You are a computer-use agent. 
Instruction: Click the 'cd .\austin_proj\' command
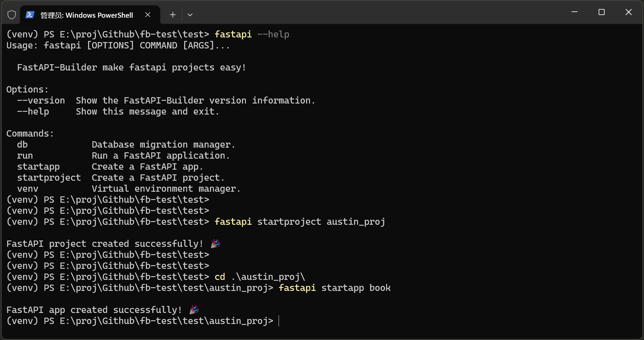[x=260, y=277]
